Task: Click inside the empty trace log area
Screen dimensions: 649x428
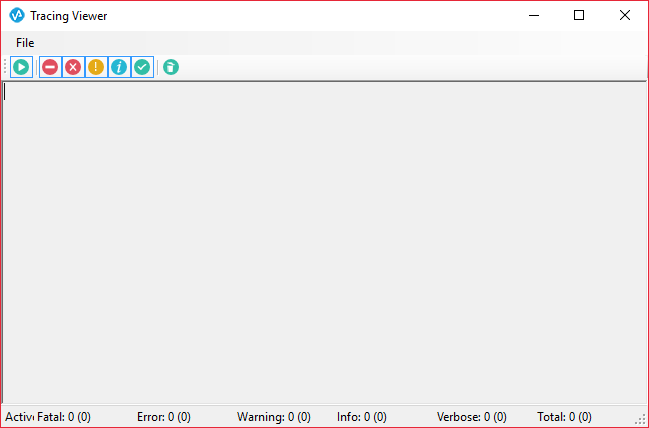Action: [324, 242]
